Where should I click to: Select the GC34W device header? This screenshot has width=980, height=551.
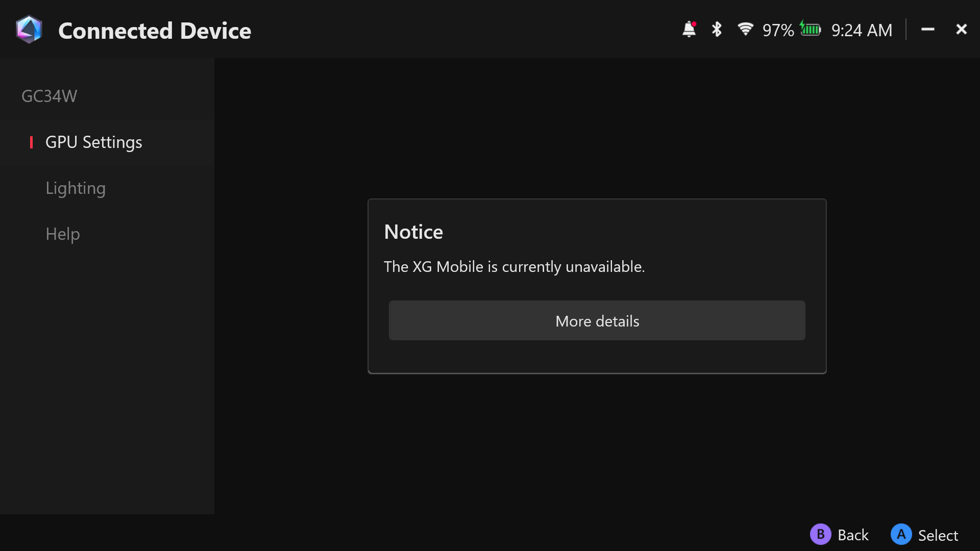(50, 96)
